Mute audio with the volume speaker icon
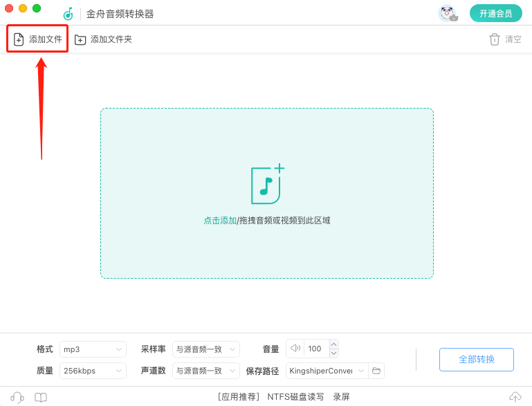 pyautogui.click(x=295, y=349)
